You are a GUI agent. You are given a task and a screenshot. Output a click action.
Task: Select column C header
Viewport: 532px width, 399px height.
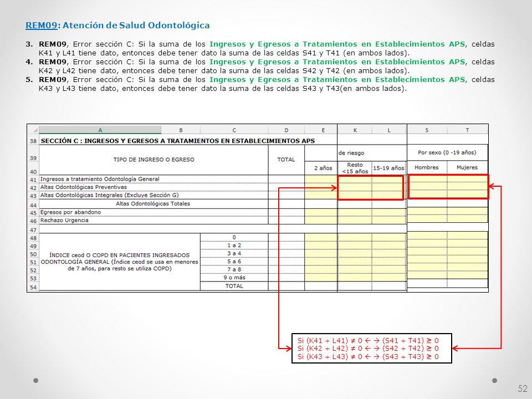[x=234, y=130]
